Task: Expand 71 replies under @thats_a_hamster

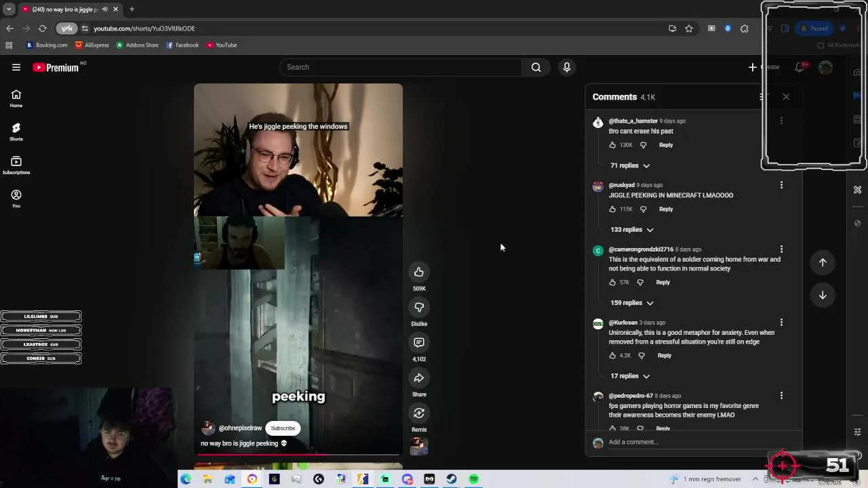Action: click(630, 165)
